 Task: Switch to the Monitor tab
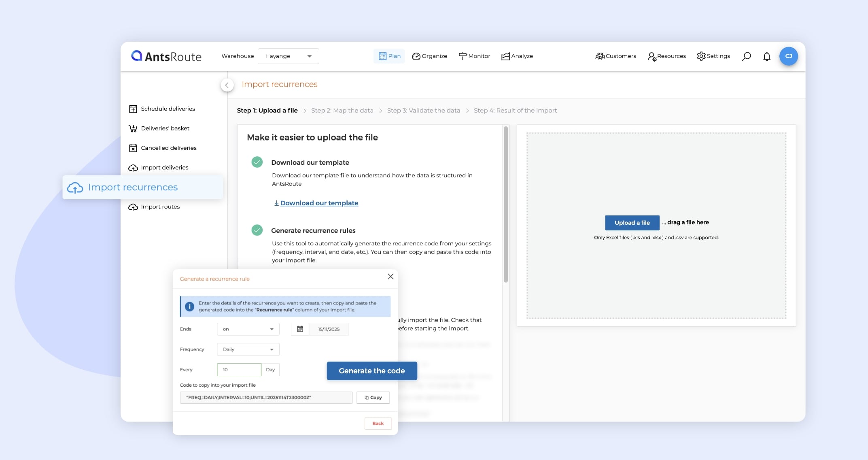pyautogui.click(x=474, y=56)
